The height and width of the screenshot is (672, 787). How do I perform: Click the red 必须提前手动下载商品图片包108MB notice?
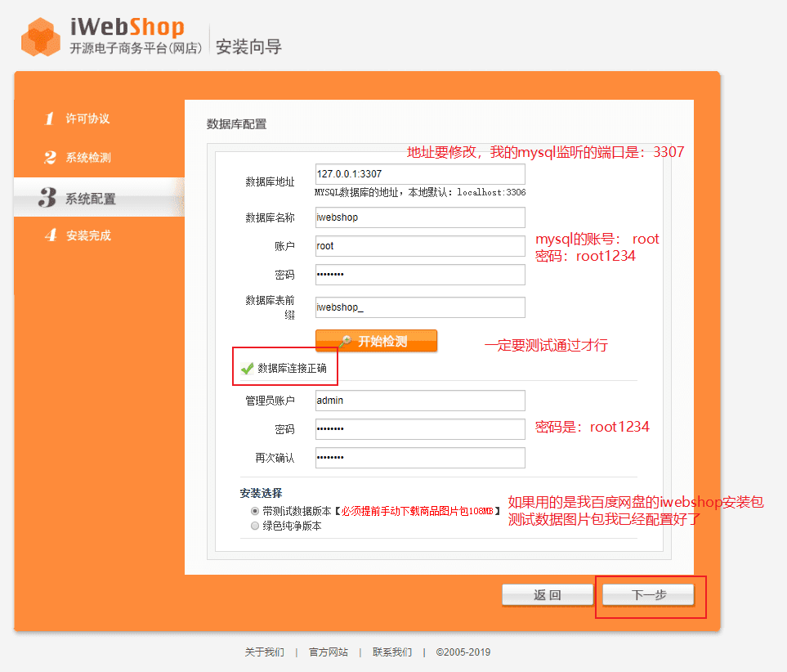pyautogui.click(x=417, y=511)
